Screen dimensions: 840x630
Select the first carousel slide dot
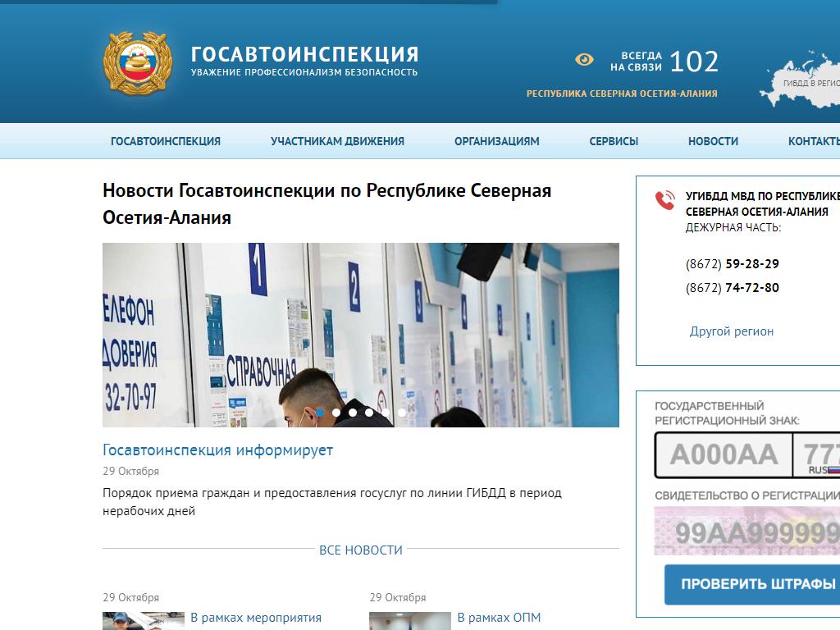tap(320, 413)
